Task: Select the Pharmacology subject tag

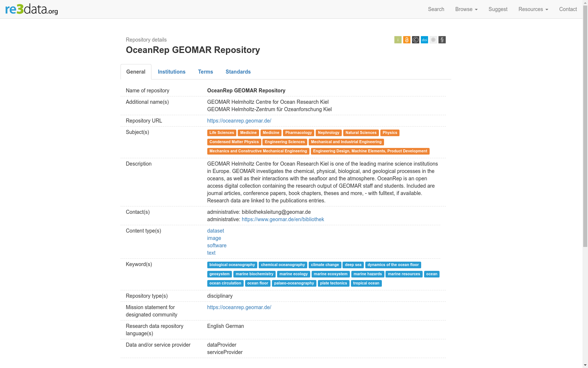Action: [x=298, y=133]
